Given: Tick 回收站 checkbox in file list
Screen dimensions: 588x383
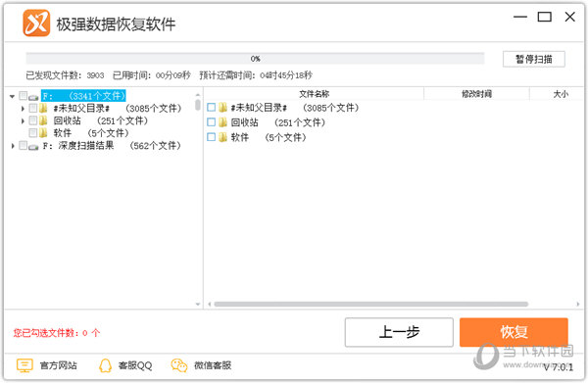Looking at the screenshot, I should point(211,122).
